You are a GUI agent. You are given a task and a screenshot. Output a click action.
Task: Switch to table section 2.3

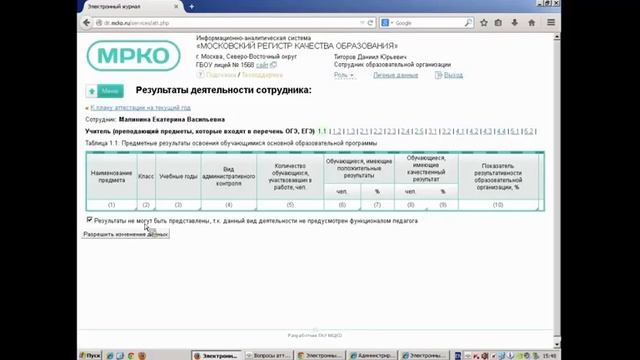(x=391, y=131)
